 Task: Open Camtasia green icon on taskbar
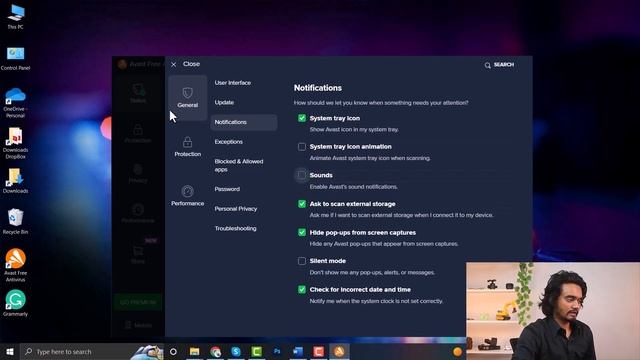coord(257,352)
